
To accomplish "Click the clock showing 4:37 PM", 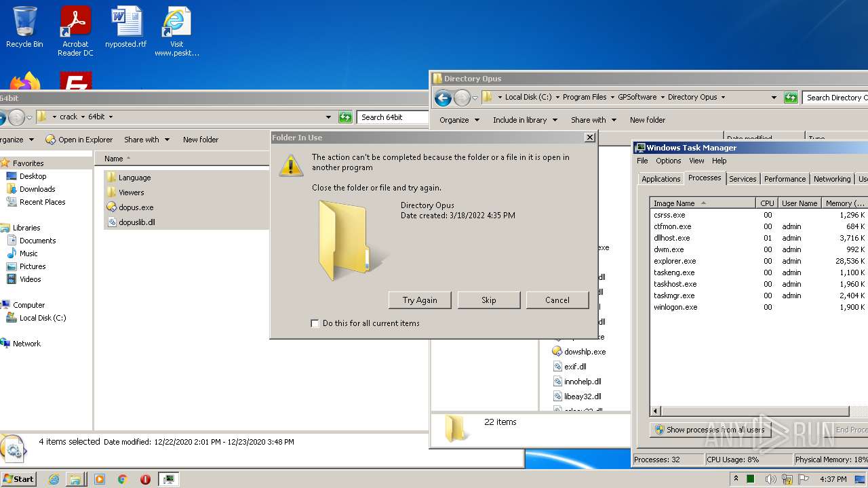I will click(x=833, y=479).
